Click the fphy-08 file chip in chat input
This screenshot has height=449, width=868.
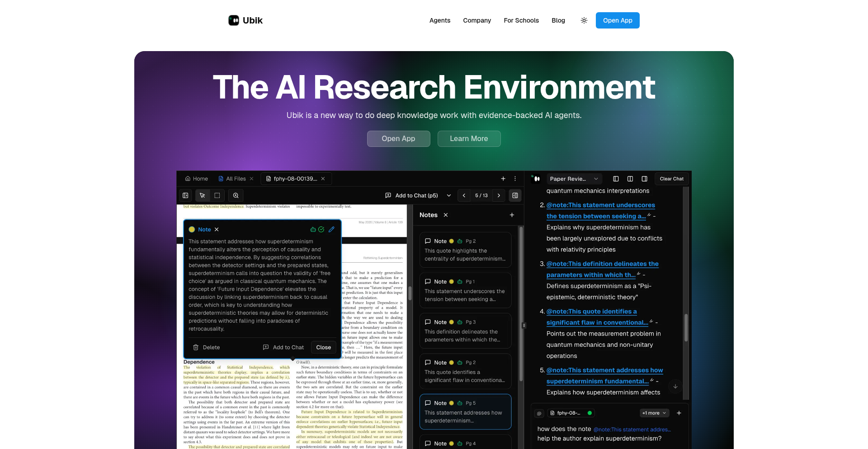(x=571, y=413)
